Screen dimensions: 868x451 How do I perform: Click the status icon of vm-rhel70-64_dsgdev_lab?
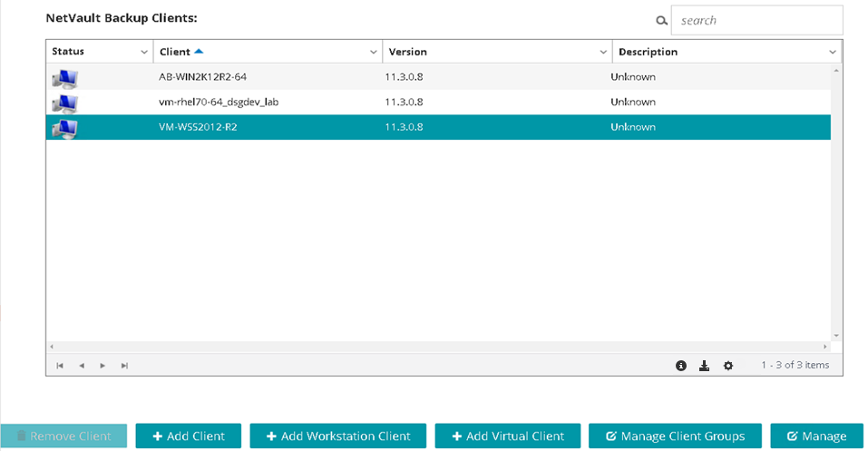coord(64,103)
